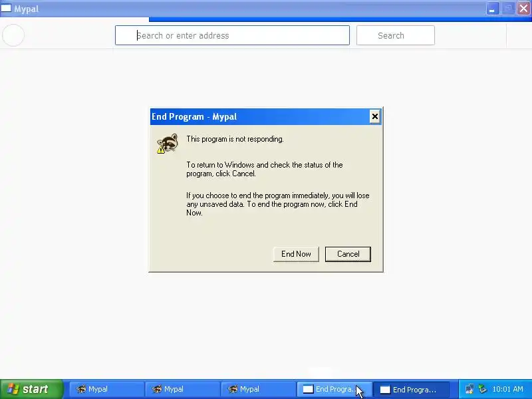Click the Search box beside address bar
The image size is (532, 399).
tap(395, 35)
